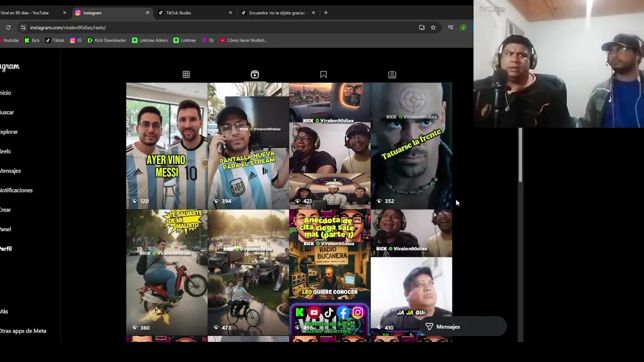
Task: Open the 'Cómo hacer Multist...' bookmark
Action: pyautogui.click(x=243, y=40)
